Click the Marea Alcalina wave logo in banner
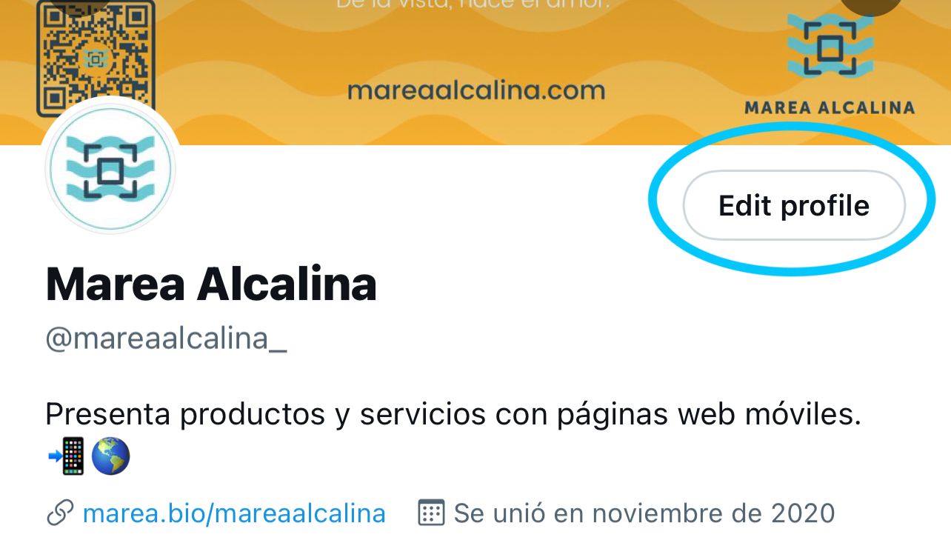 (830, 46)
